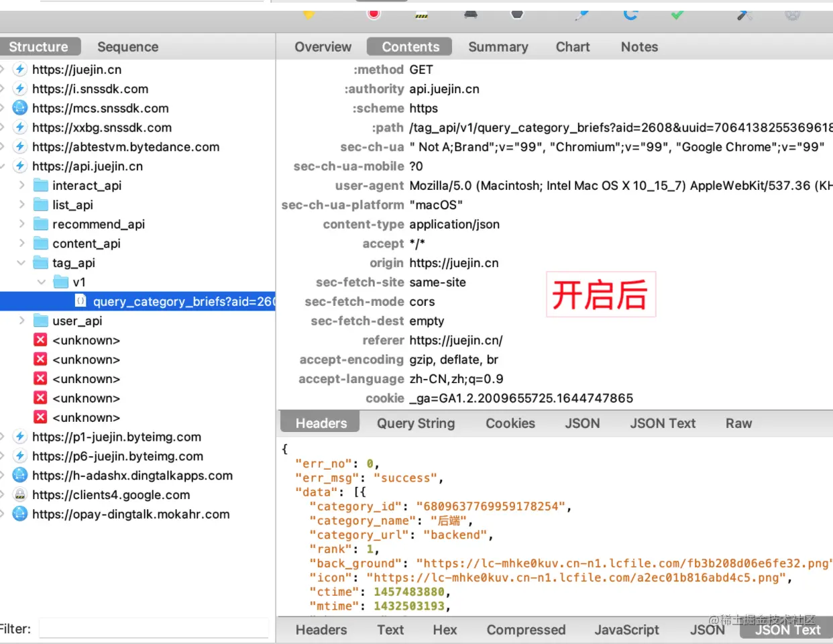Click the lightning icon of https://api.juejin.cn

pos(20,166)
